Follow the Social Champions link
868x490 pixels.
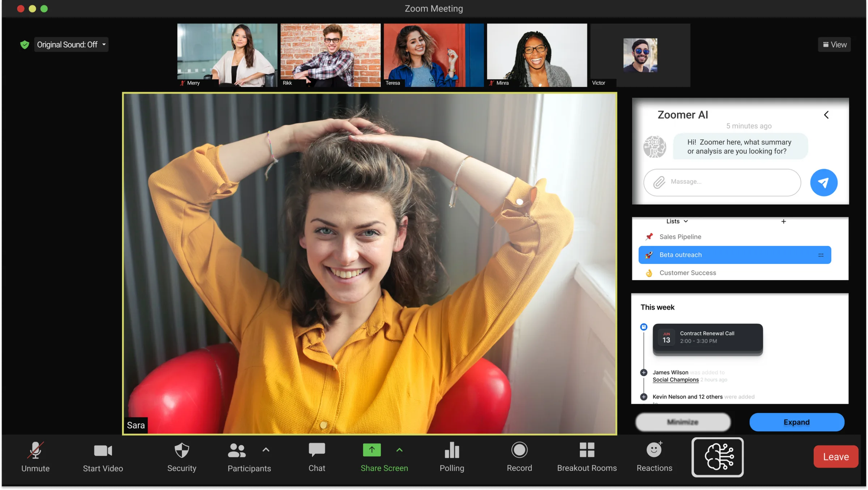coord(675,379)
